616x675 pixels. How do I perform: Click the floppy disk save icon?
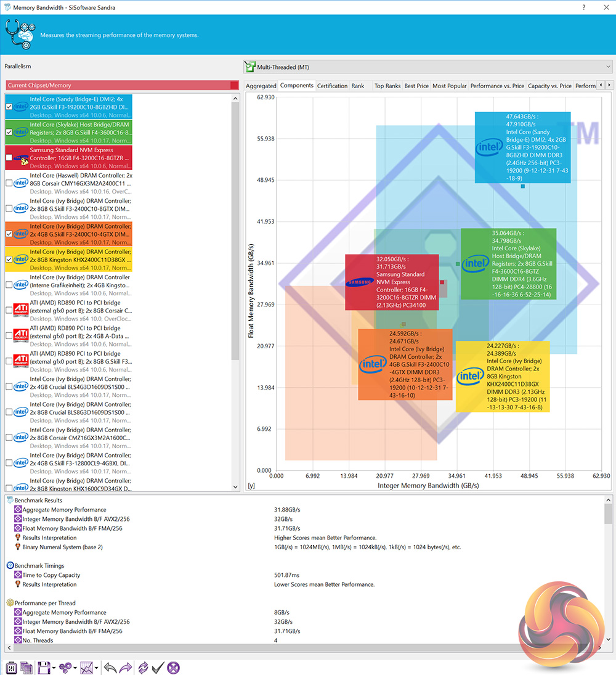pyautogui.click(x=44, y=668)
